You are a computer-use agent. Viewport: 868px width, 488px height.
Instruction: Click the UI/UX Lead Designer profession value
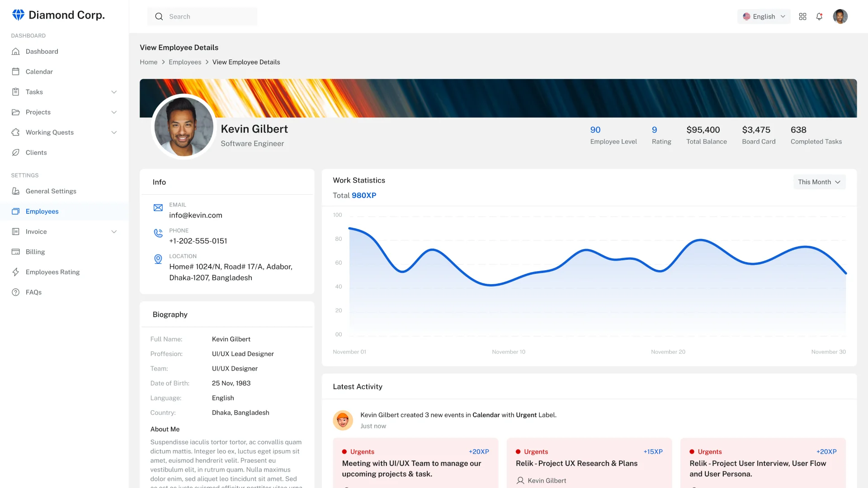coord(243,354)
